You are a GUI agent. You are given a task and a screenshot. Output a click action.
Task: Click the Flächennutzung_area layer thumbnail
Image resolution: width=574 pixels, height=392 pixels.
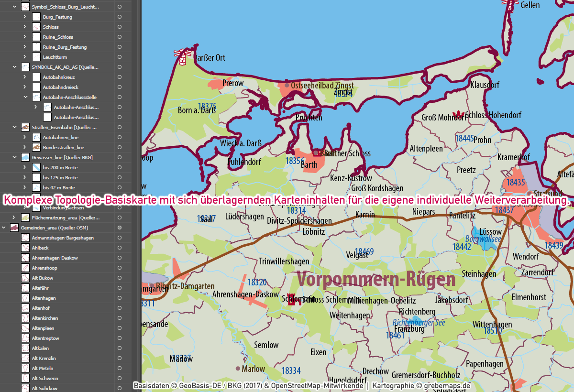(x=25, y=218)
